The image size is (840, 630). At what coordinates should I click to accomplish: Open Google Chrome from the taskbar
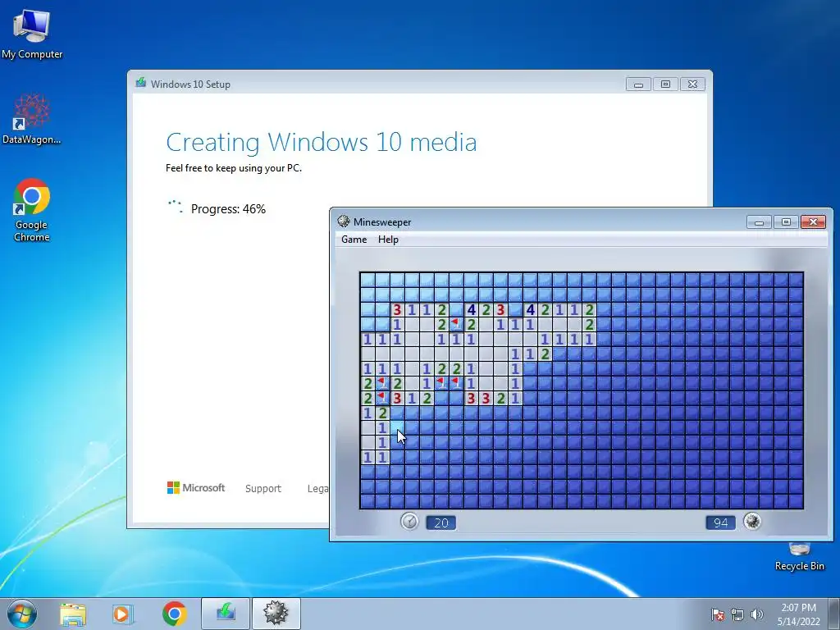coord(175,614)
